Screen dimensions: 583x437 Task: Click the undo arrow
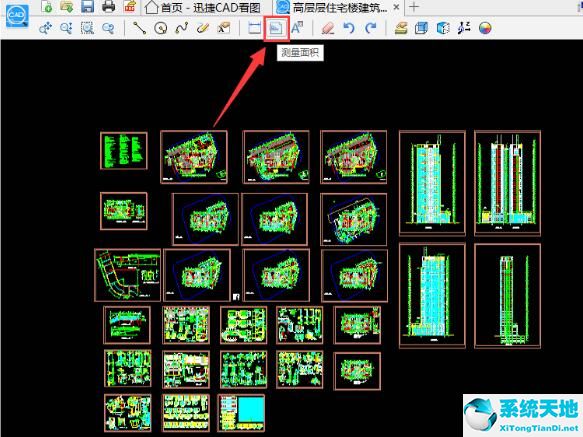pyautogui.click(x=349, y=28)
